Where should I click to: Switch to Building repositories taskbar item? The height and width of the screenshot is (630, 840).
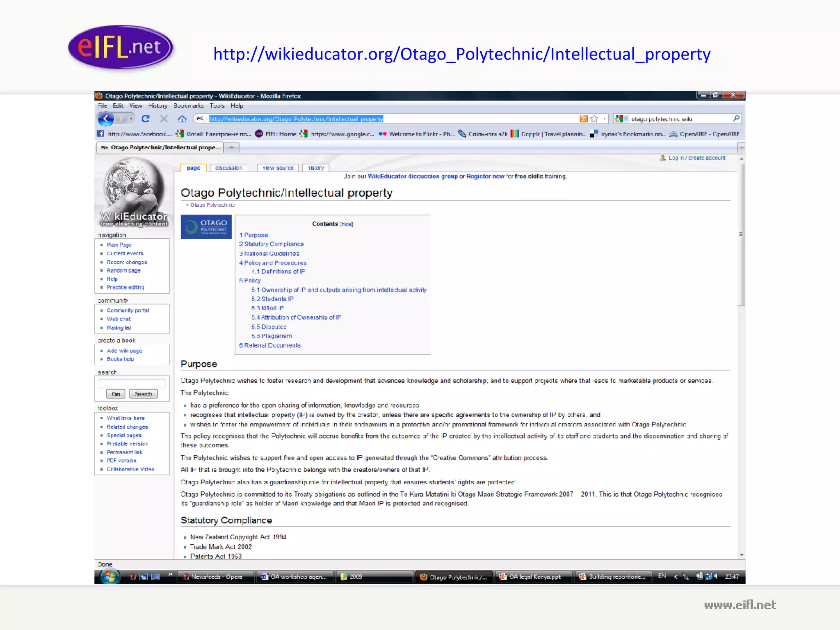[x=614, y=577]
